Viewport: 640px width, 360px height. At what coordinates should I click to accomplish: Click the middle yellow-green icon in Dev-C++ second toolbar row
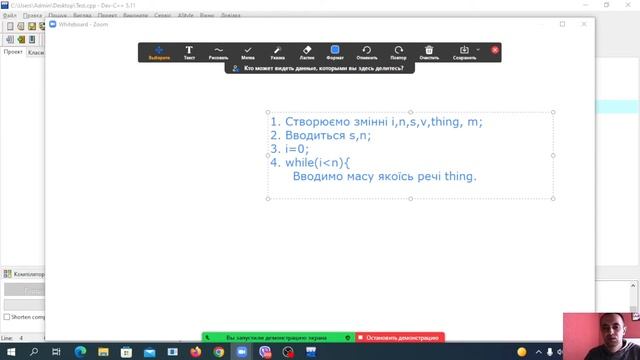21,39
